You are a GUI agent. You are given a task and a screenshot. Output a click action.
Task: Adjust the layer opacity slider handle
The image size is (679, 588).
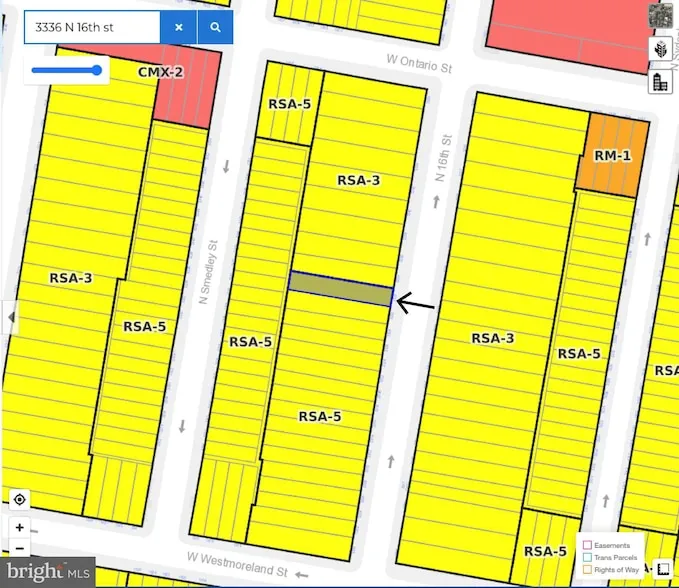coord(97,70)
